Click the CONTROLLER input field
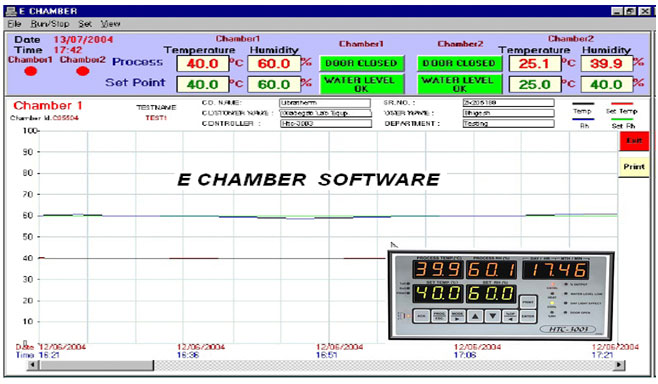 (x=325, y=123)
